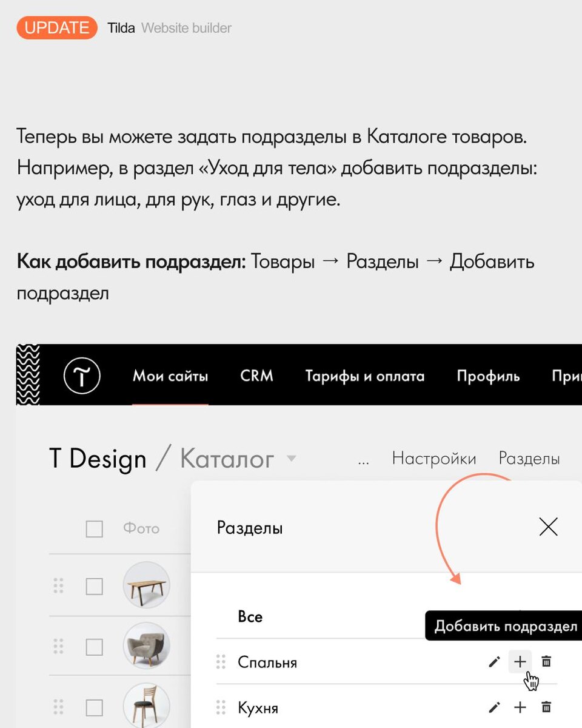Grab the drag handle of chair row

click(x=58, y=707)
